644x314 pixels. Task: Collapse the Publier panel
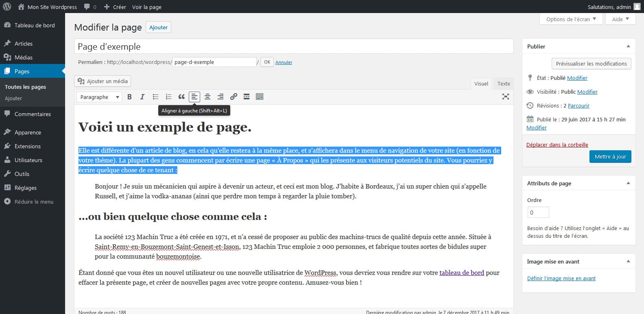(x=628, y=46)
